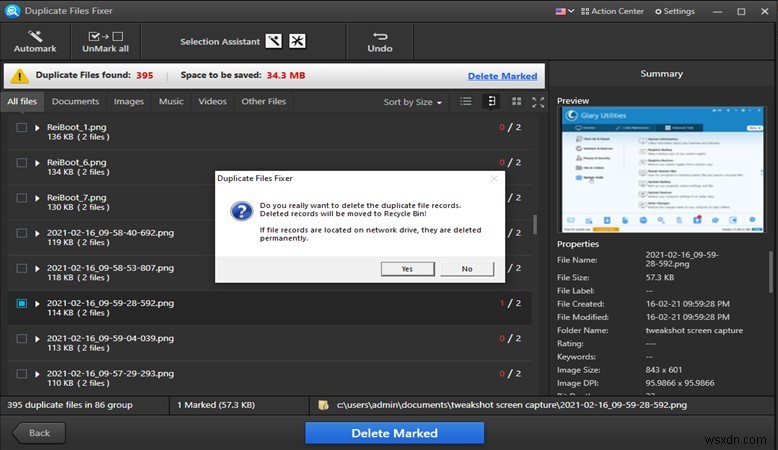The image size is (778, 450).
Task: Switch to the Images tab
Action: [x=129, y=102]
